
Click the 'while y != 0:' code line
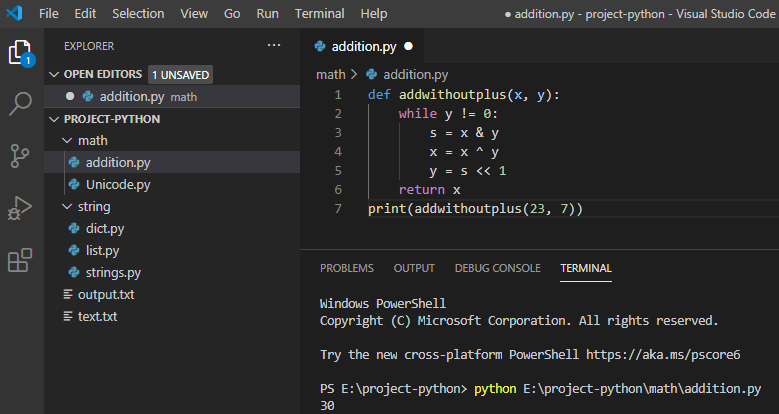(448, 114)
